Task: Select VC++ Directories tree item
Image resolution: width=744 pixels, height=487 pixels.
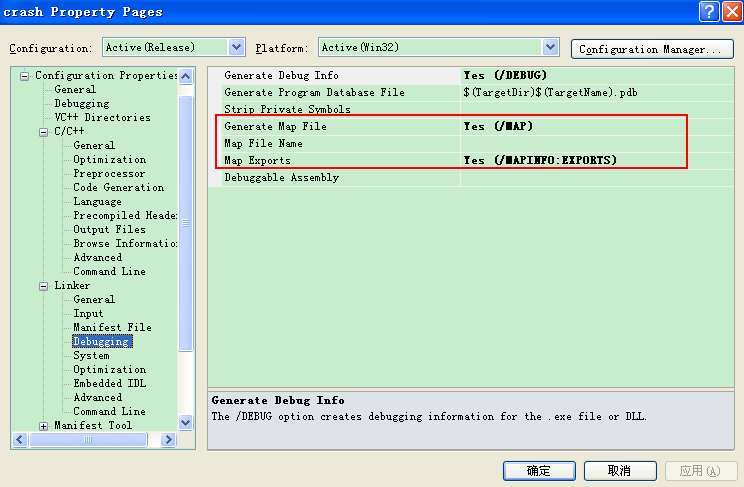Action: pos(102,117)
